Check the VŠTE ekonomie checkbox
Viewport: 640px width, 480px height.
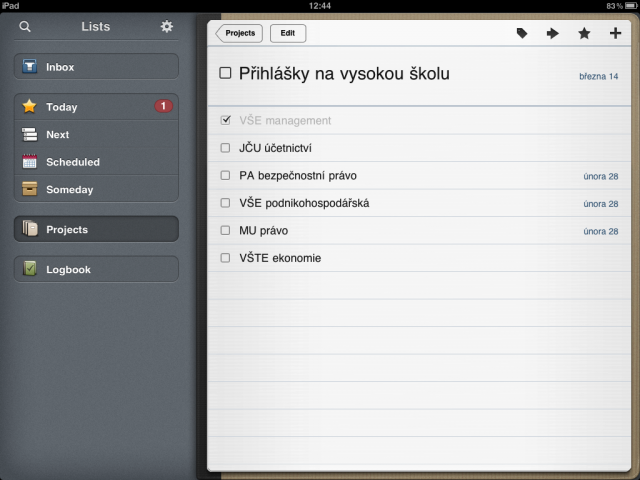point(225,258)
